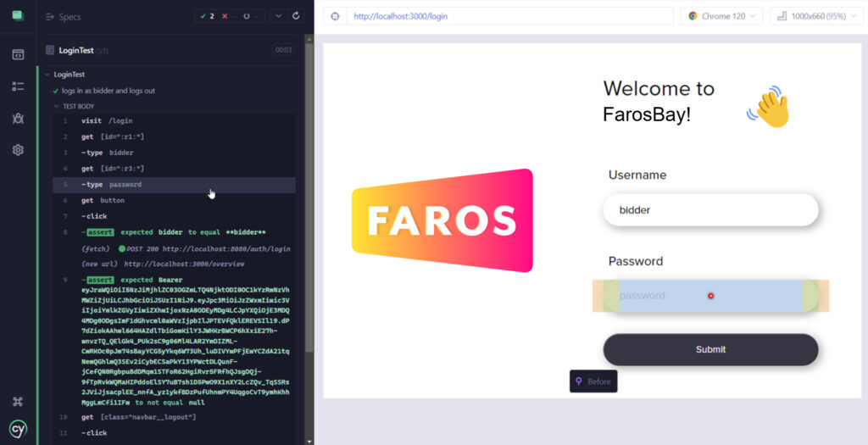Screen dimensions: 868x445
Task: Click the Username label
Action: click(x=637, y=175)
